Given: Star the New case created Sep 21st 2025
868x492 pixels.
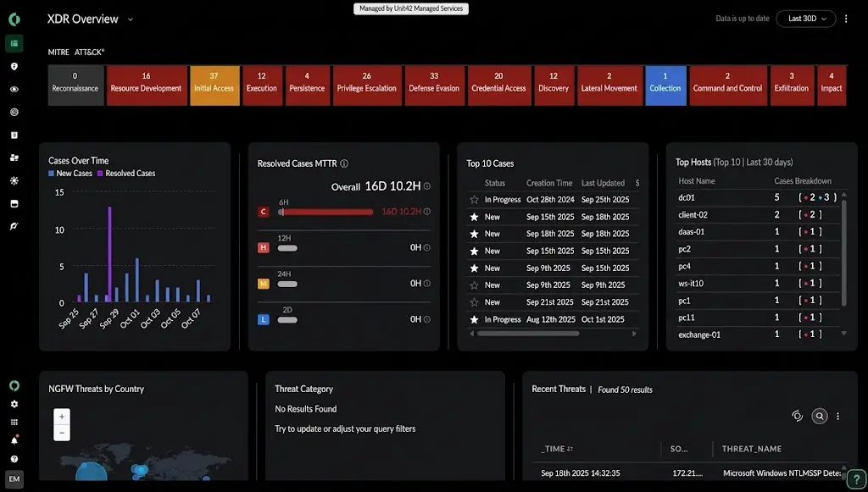Looking at the screenshot, I should 474,302.
